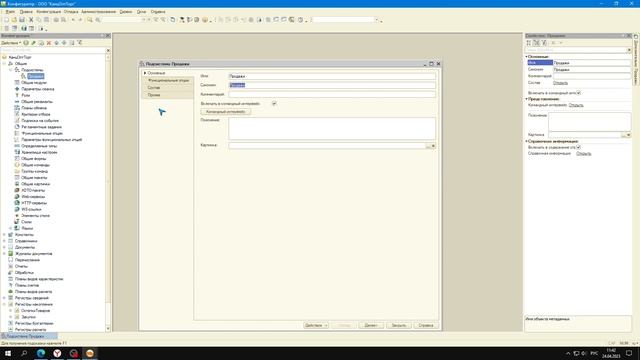The width and height of the screenshot is (640, 360).
Task: Open the Файл menu
Action: pos(10,12)
